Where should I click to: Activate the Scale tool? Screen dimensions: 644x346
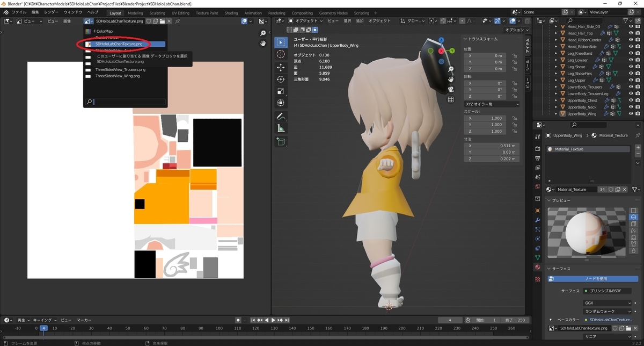[281, 91]
